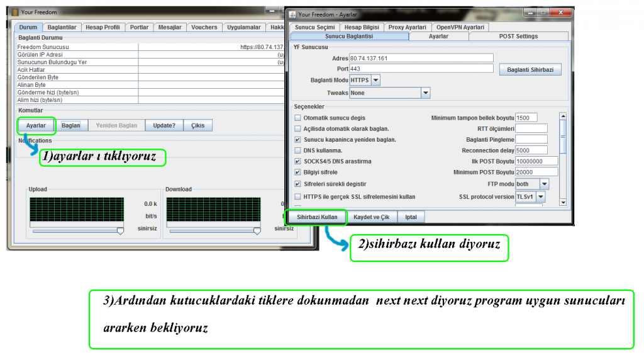
Task: Open the Hesap Bilgisi tab
Action: pos(362,27)
